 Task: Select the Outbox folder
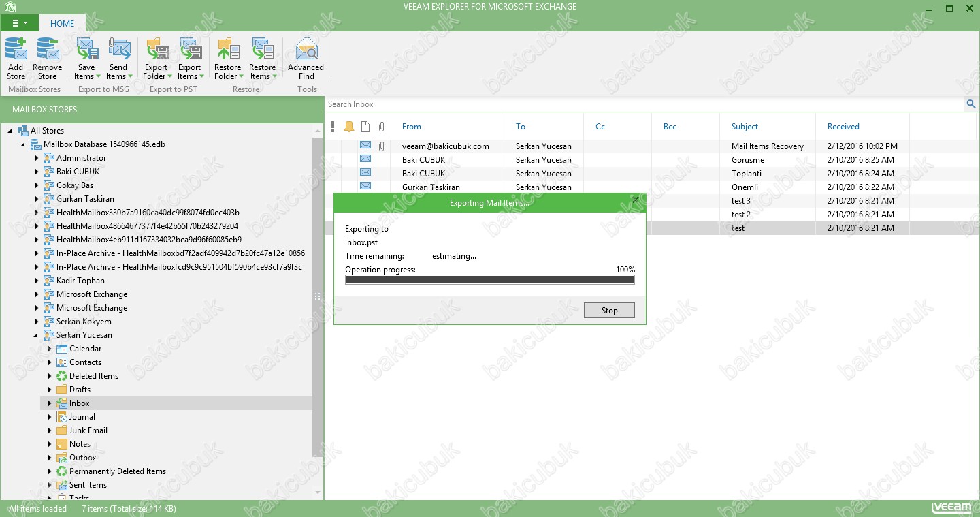pyautogui.click(x=83, y=458)
